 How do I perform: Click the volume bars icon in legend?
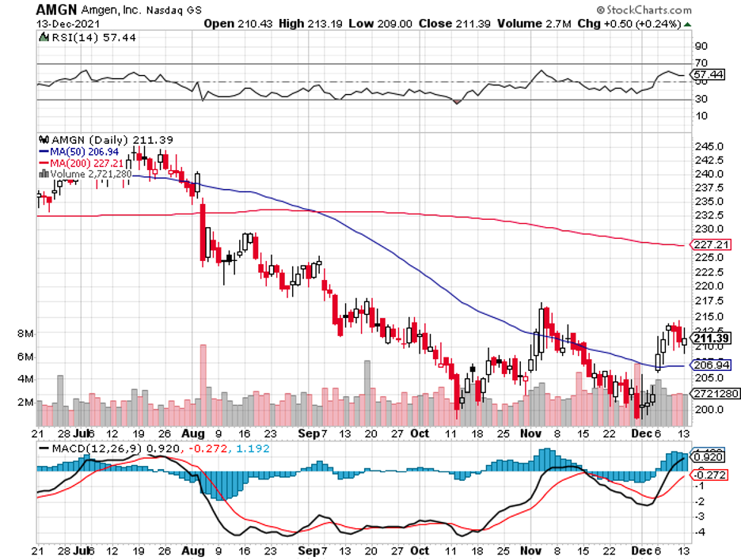coord(44,173)
